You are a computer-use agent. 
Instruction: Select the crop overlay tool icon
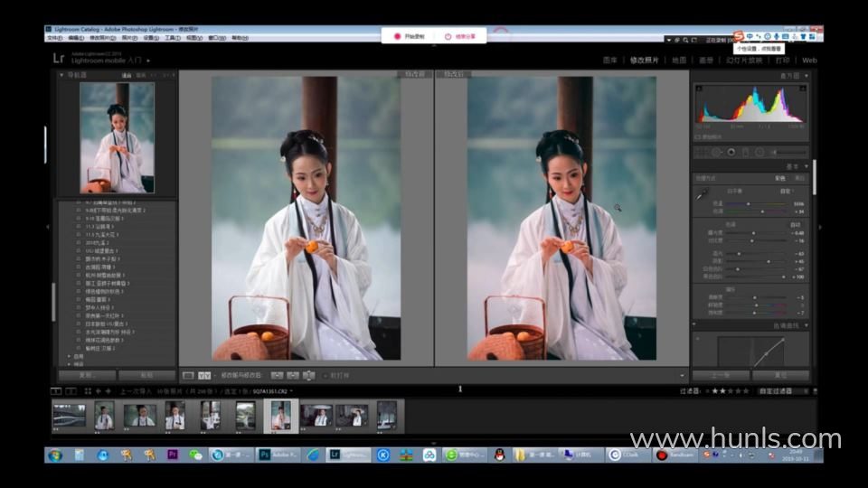[x=701, y=152]
